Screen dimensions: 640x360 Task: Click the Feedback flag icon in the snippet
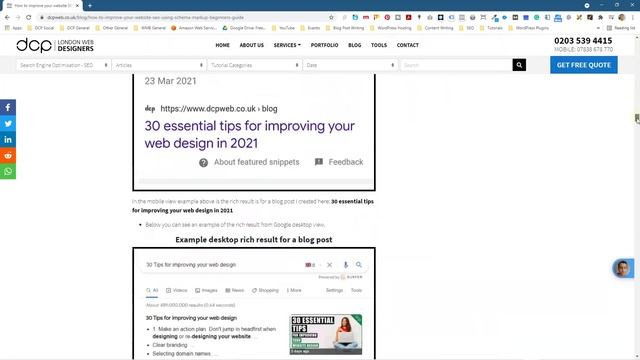pos(319,162)
